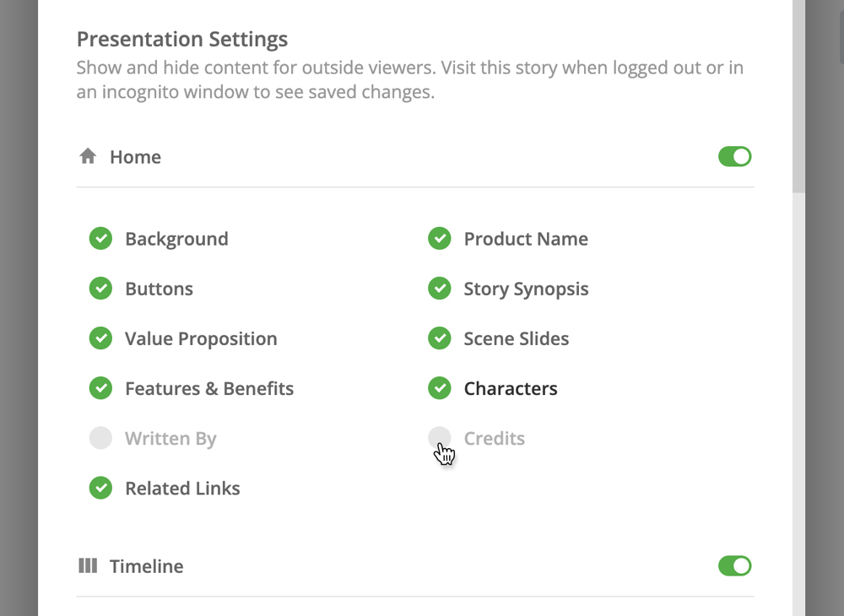Toggle the Timeline section switch
The width and height of the screenshot is (844, 616).
click(x=734, y=565)
